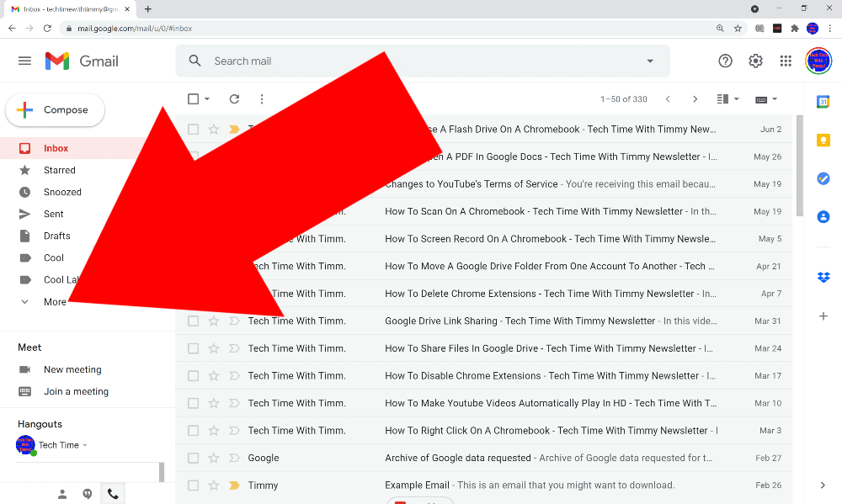Image resolution: width=842 pixels, height=504 pixels.
Task: Open Tech Time Hangouts status dropdown
Action: [x=85, y=445]
